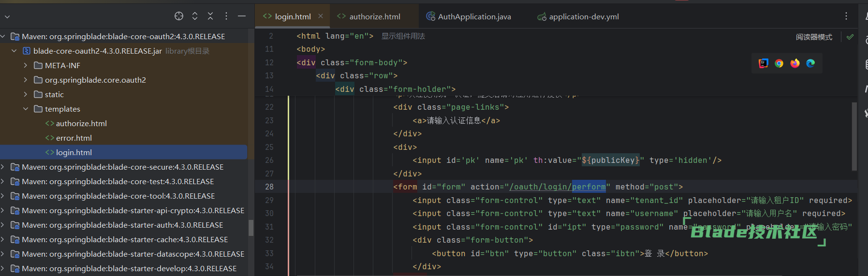Screen dimensions: 868x276
Task: Open the editor tabs more-options menu
Action: coord(846,16)
